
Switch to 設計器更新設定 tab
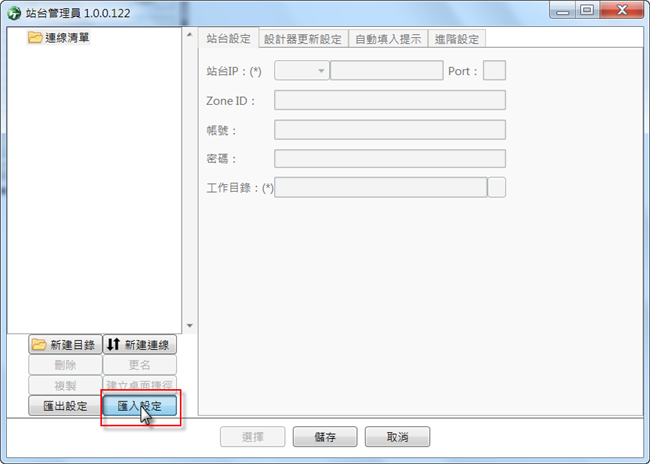pyautogui.click(x=303, y=39)
